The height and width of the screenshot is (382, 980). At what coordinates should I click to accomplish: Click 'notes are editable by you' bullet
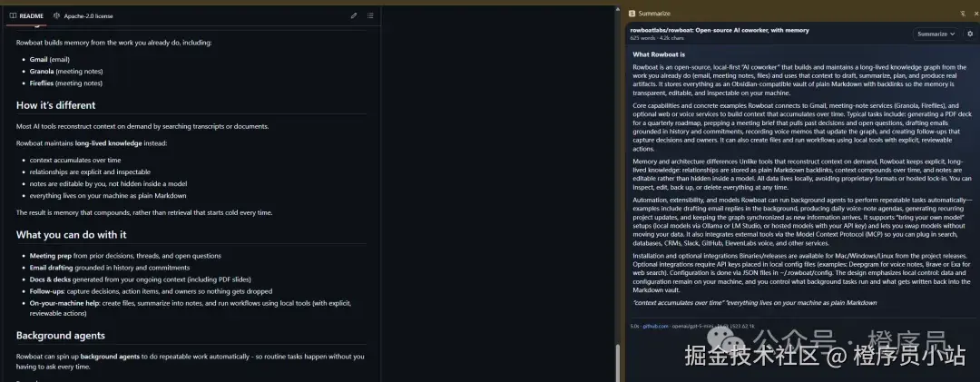(x=108, y=184)
